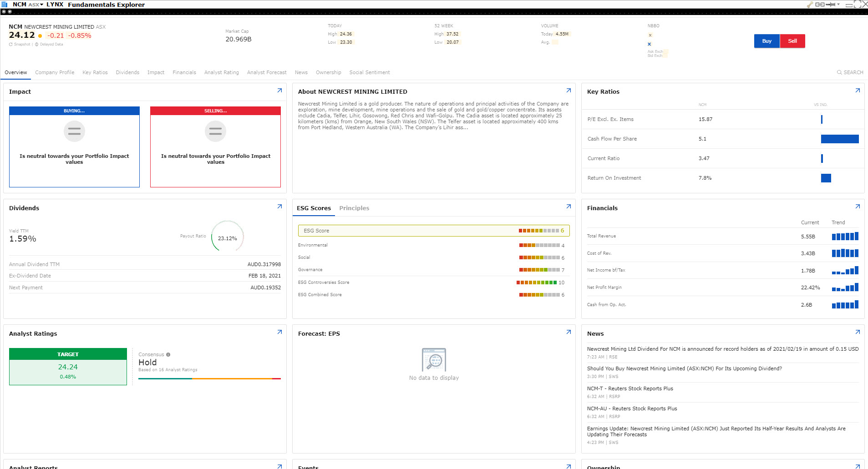The width and height of the screenshot is (868, 469).
Task: Click the red Sell button
Action: [x=792, y=41]
